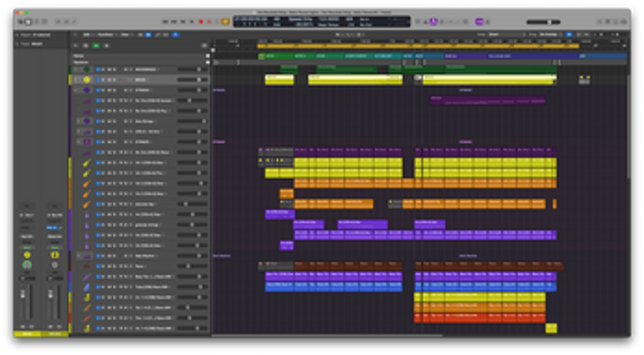Open the Snap dropdown above the ruler
644x355 pixels.
click(507, 35)
